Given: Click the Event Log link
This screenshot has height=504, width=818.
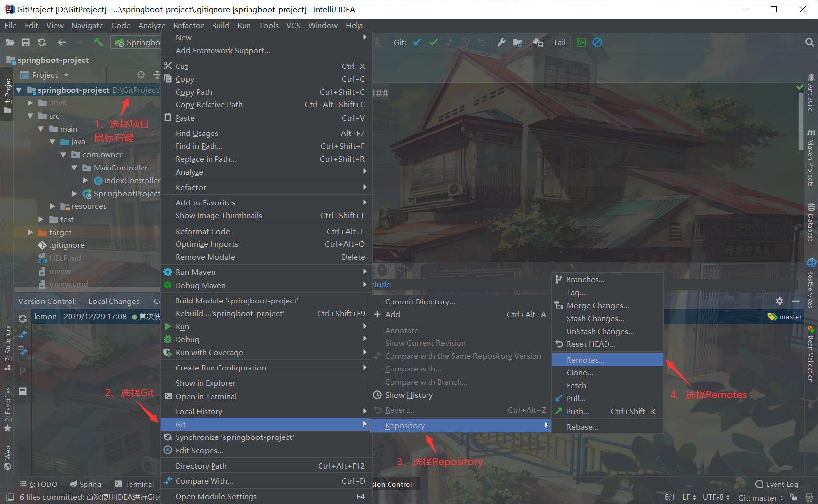Looking at the screenshot, I should (x=782, y=484).
